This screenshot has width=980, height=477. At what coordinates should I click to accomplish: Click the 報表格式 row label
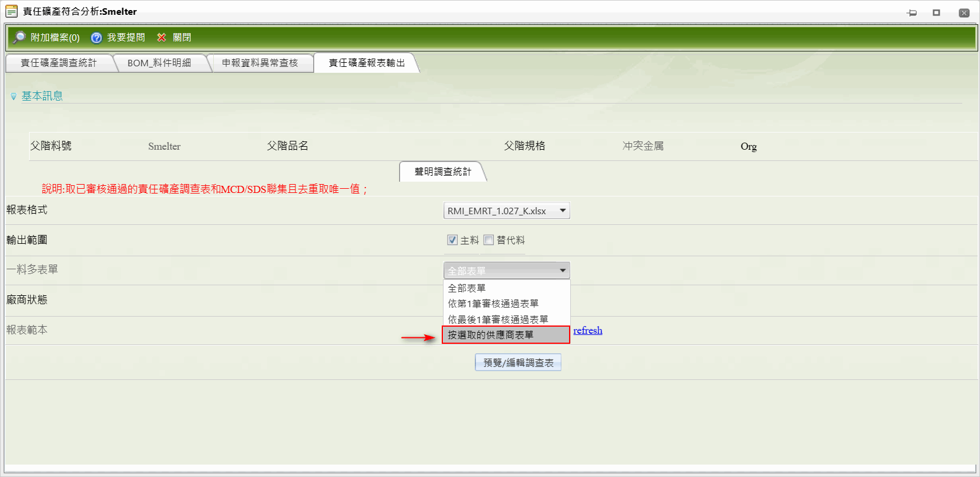point(27,210)
